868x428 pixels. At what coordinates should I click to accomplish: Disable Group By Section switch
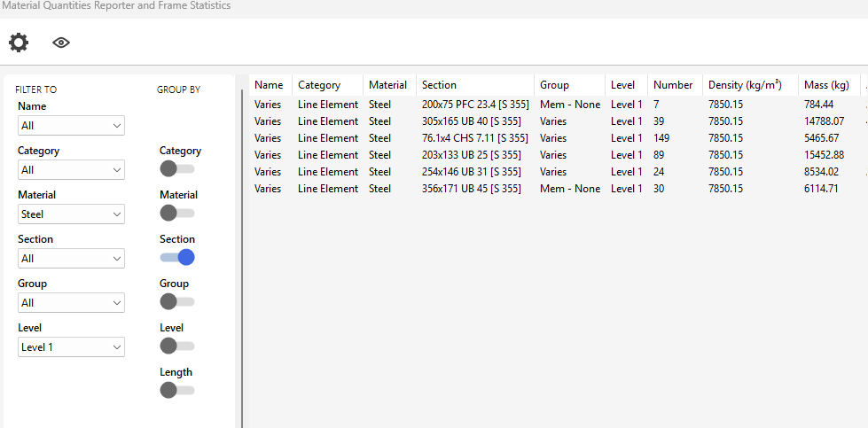click(177, 257)
